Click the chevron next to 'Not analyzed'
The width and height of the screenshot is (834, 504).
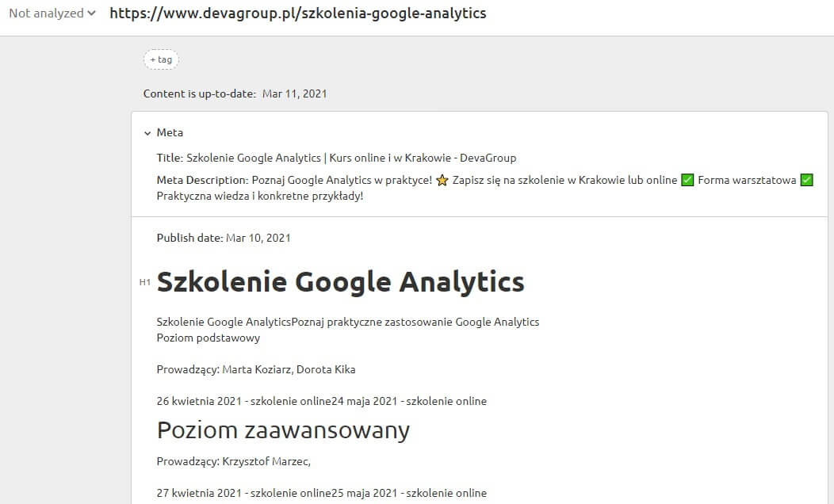[90, 13]
